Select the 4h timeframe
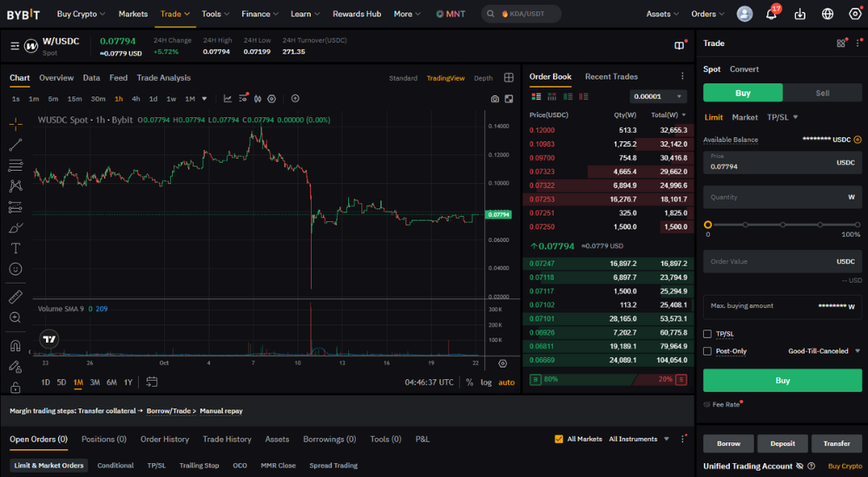Viewport: 868px width, 477px height. click(x=135, y=99)
